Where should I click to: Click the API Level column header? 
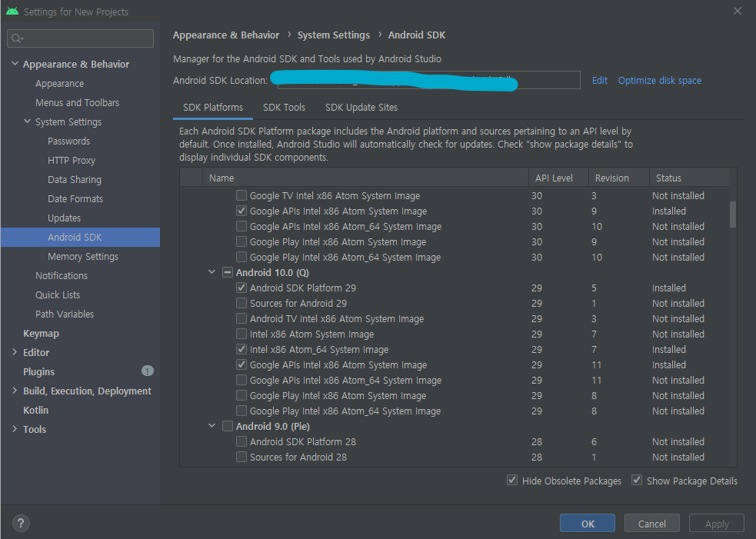coord(558,178)
